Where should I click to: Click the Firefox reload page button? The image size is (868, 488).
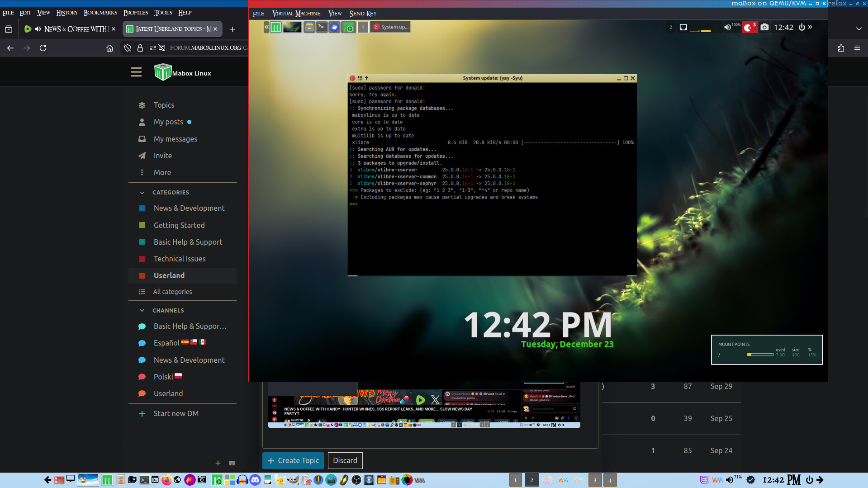[43, 48]
